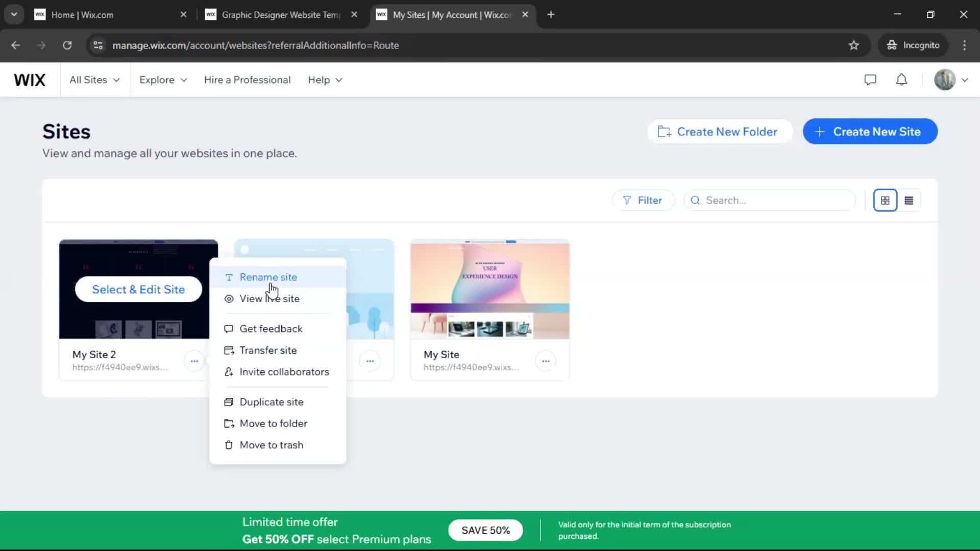The height and width of the screenshot is (551, 980).
Task: Select Invite collaborators menu item
Action: (x=278, y=372)
